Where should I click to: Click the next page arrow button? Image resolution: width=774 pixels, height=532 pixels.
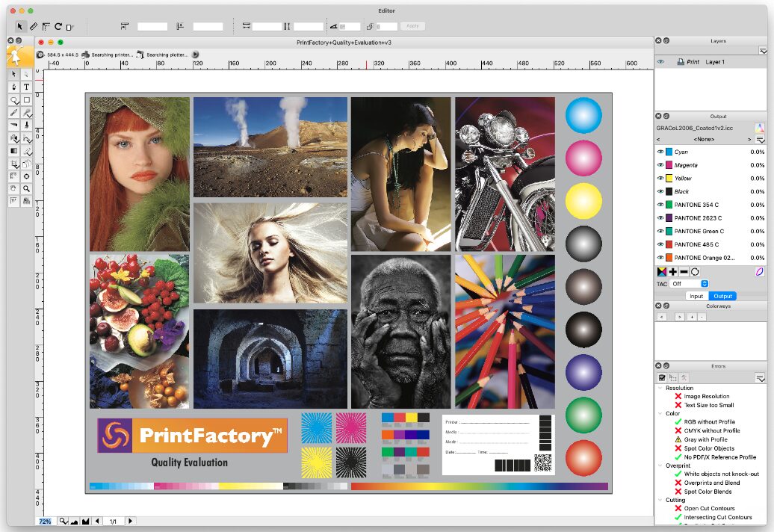[x=130, y=521]
